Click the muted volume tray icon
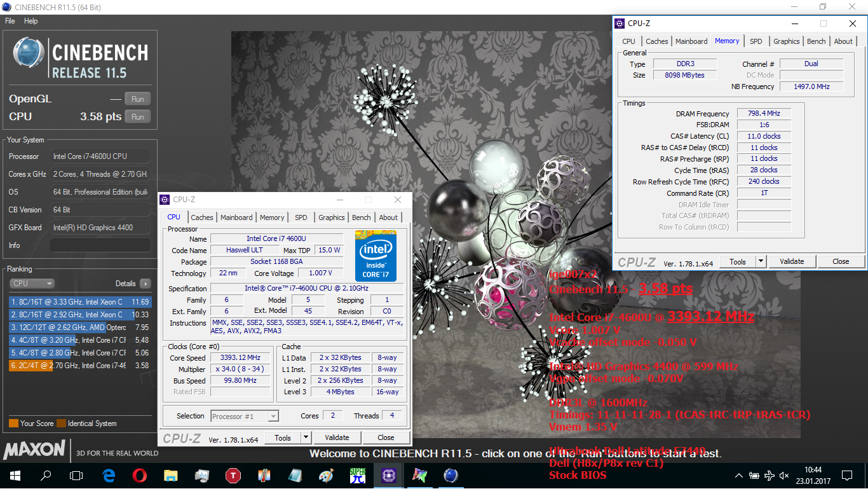 click(x=785, y=476)
